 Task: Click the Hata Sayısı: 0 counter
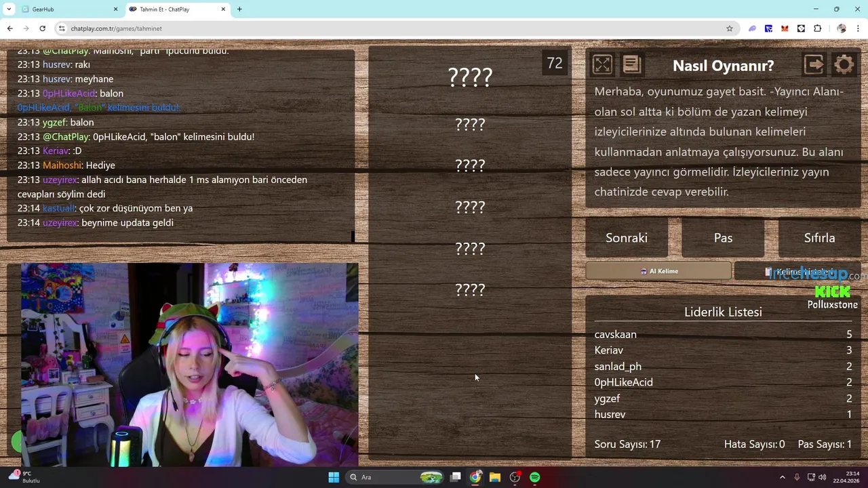point(754,445)
